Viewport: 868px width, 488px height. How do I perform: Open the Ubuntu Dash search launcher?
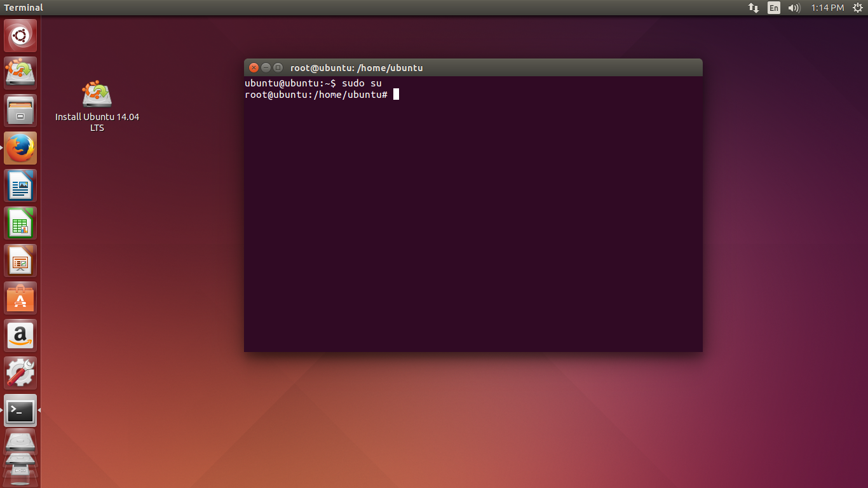(x=20, y=36)
